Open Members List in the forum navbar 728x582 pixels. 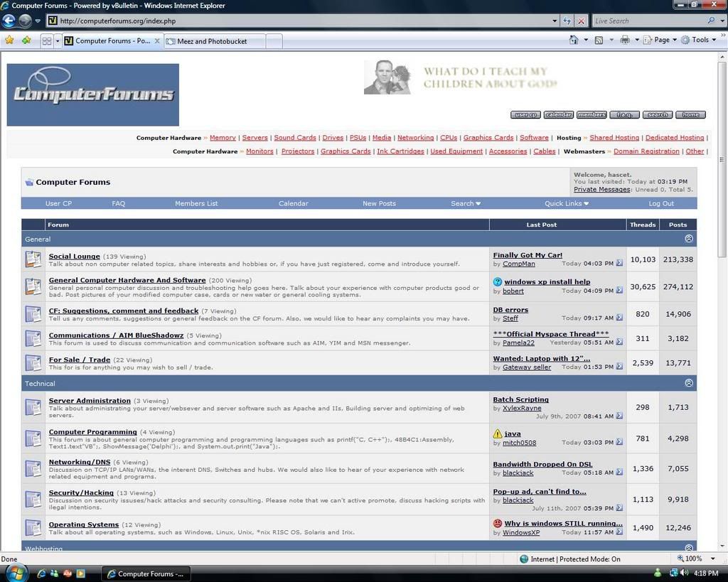(x=196, y=203)
